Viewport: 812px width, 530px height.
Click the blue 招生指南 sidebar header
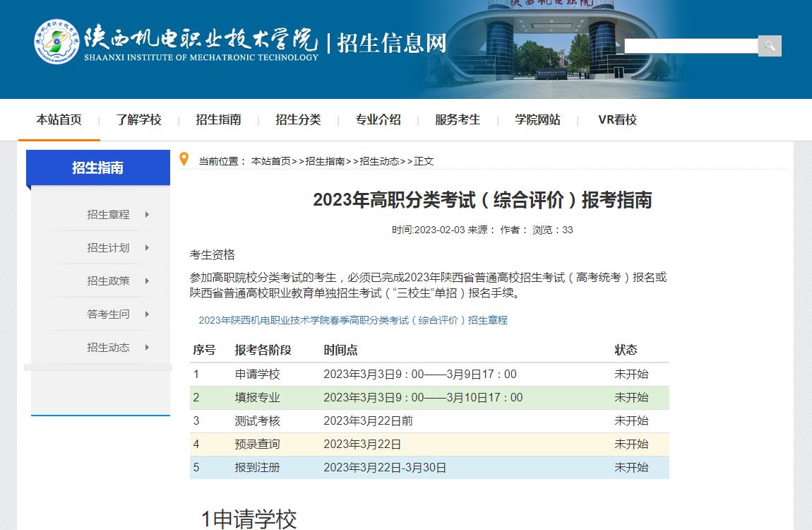98,167
